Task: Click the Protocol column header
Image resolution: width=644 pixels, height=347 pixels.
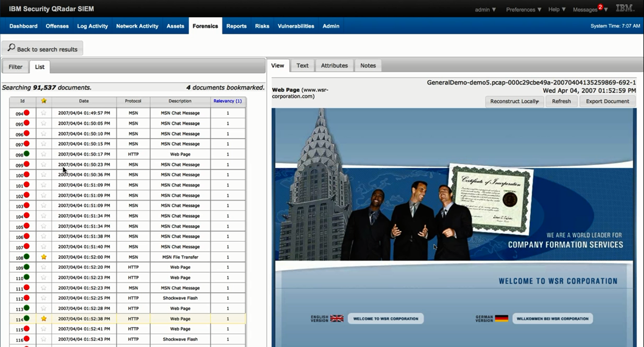Action: tap(133, 101)
